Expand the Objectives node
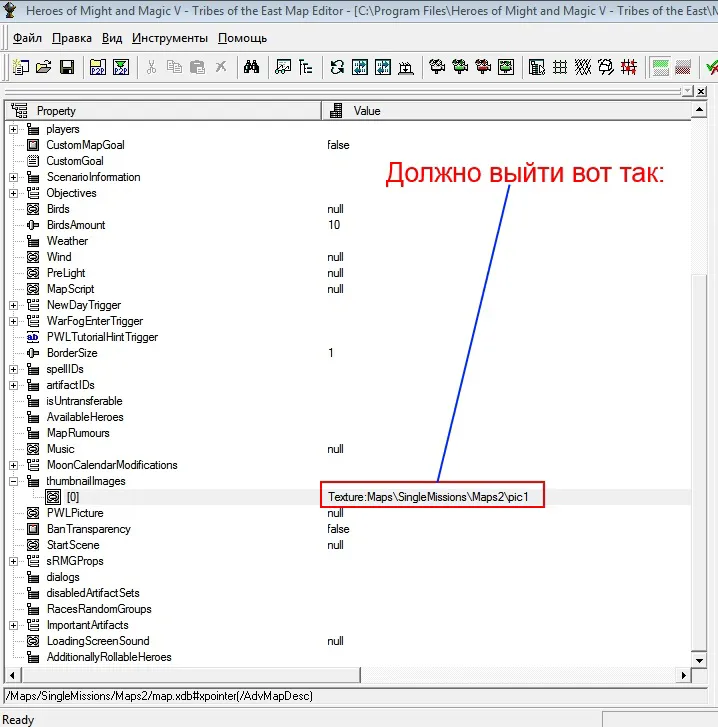Image resolution: width=718 pixels, height=727 pixels. (13, 193)
